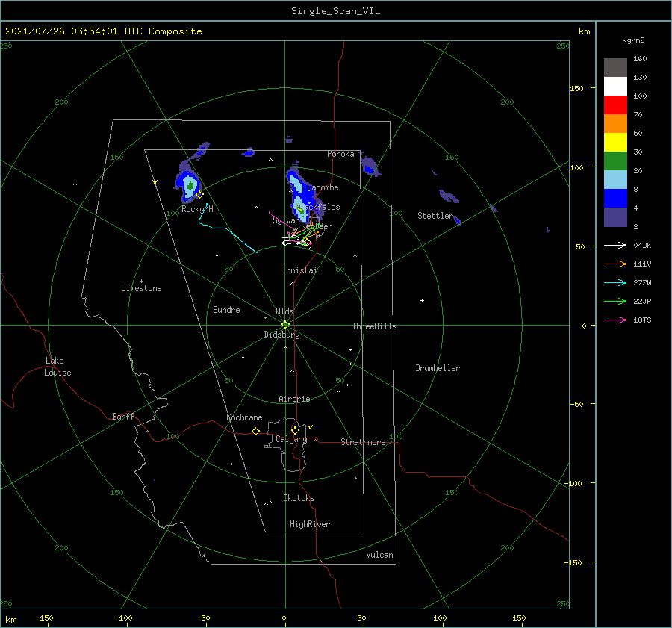Pick the green 20-30 color swatch
Image resolution: width=672 pixels, height=628 pixels.
615,161
